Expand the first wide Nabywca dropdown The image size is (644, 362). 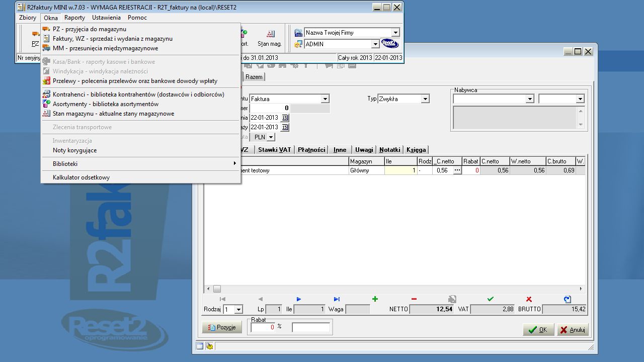click(529, 99)
